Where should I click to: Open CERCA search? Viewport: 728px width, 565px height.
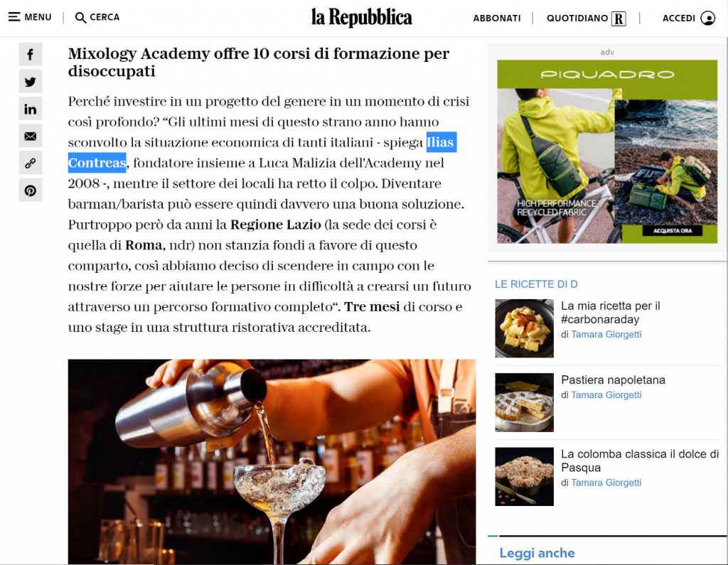coord(97,17)
